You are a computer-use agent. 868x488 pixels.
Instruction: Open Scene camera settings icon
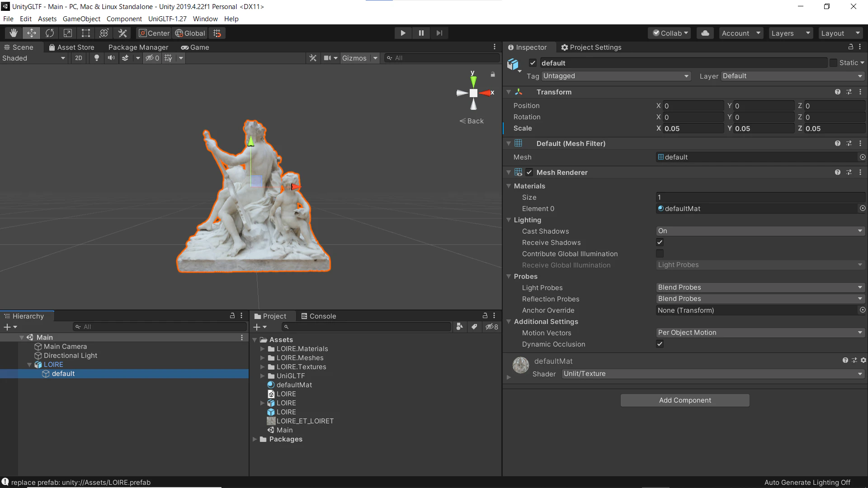pos(328,58)
